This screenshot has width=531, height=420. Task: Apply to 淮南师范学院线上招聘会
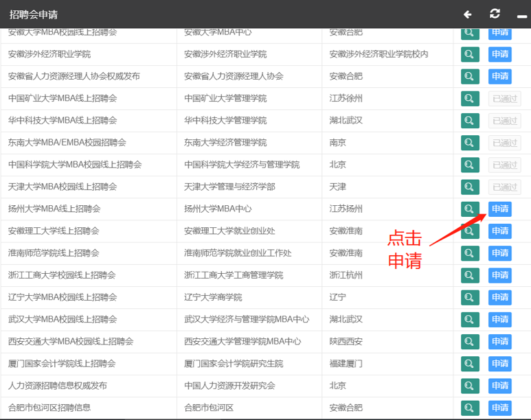(x=500, y=253)
